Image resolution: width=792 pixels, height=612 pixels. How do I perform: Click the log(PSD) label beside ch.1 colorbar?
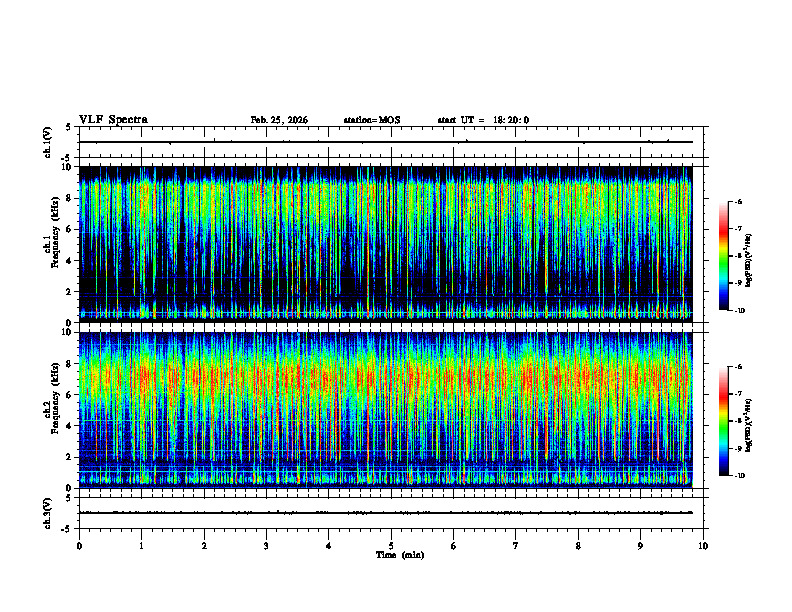click(x=749, y=261)
